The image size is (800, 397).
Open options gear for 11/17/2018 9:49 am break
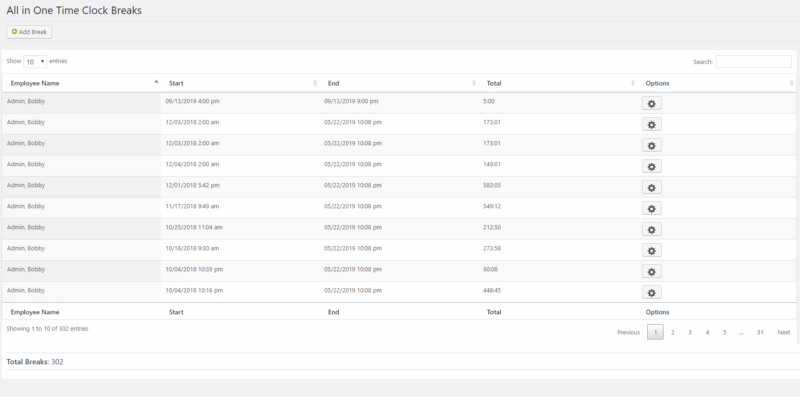click(x=652, y=208)
